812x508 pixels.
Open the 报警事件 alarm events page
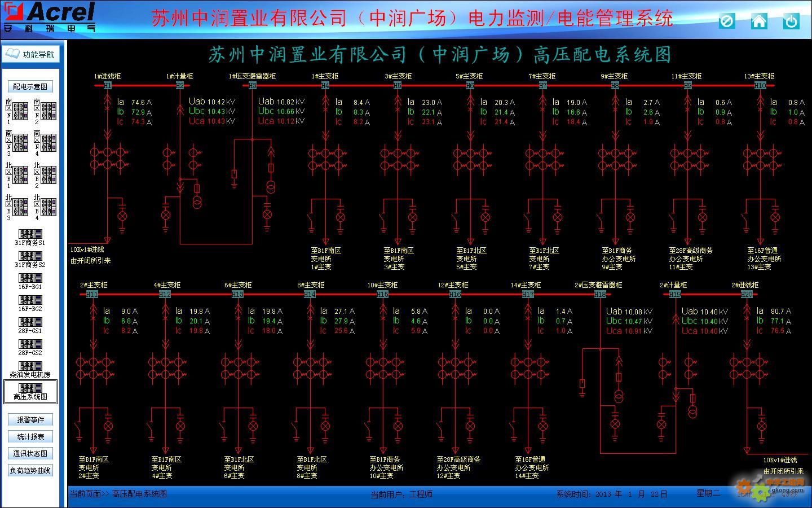[x=30, y=419]
